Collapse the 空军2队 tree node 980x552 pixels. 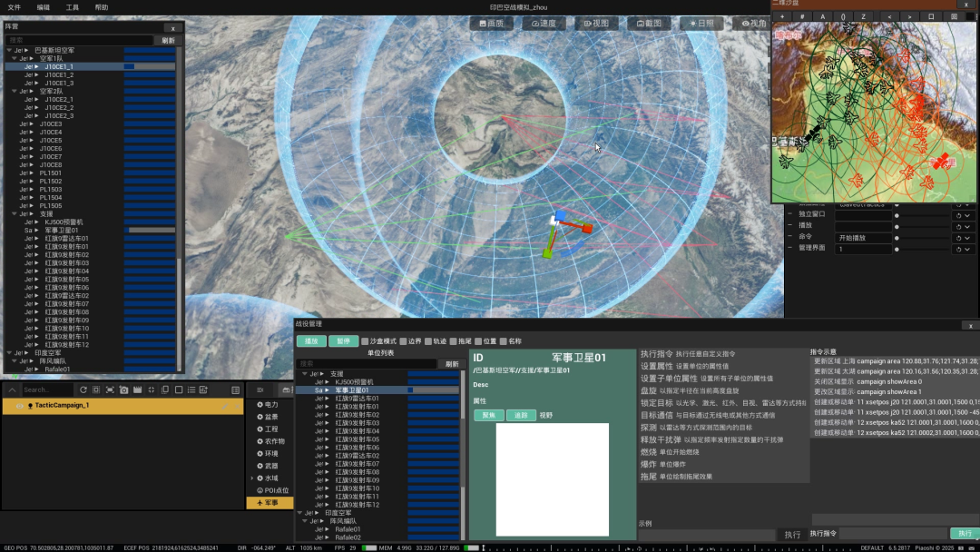15,92
